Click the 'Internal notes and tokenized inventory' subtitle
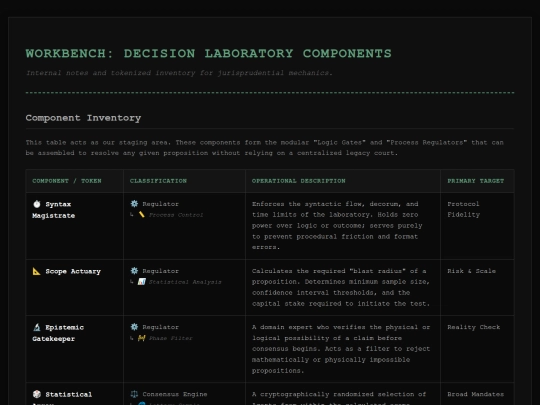 point(179,73)
